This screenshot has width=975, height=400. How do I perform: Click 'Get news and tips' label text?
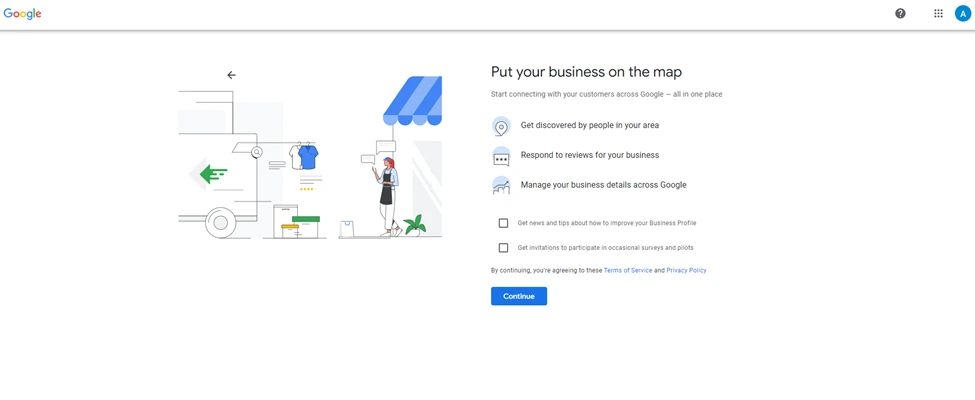pos(606,223)
